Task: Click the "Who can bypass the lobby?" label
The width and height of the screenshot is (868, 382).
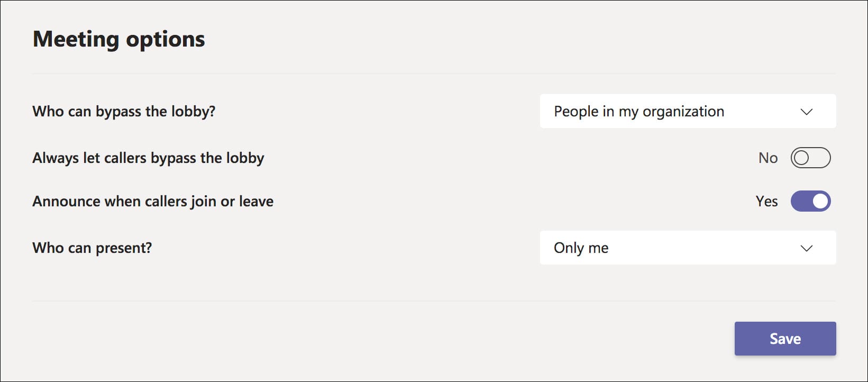Action: click(x=124, y=112)
